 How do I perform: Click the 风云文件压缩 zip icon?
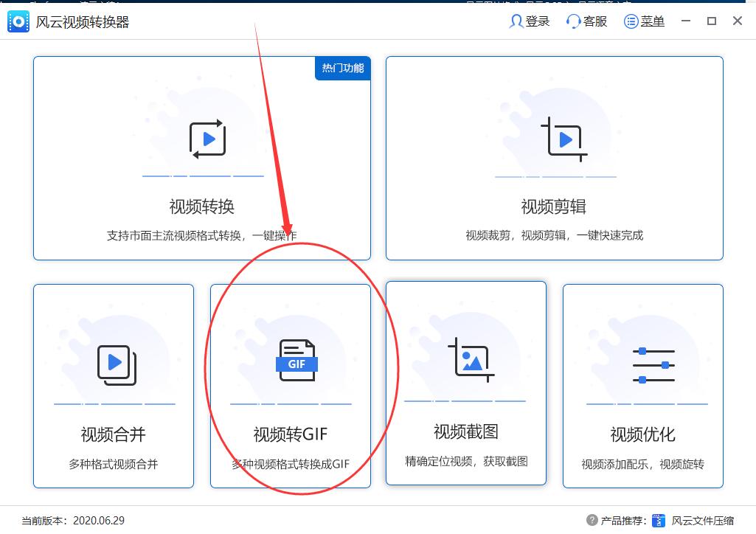658,521
